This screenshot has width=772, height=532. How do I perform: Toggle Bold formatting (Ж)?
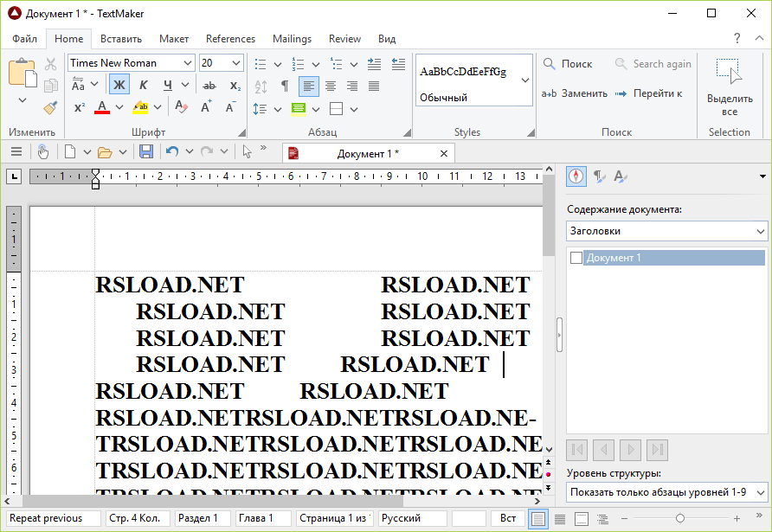coord(119,85)
